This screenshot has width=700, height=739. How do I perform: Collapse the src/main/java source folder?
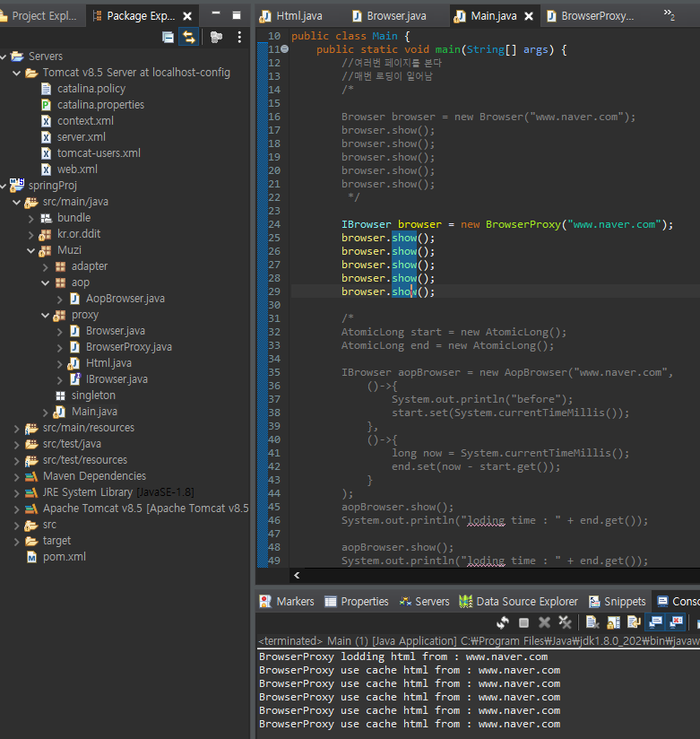coord(16,202)
